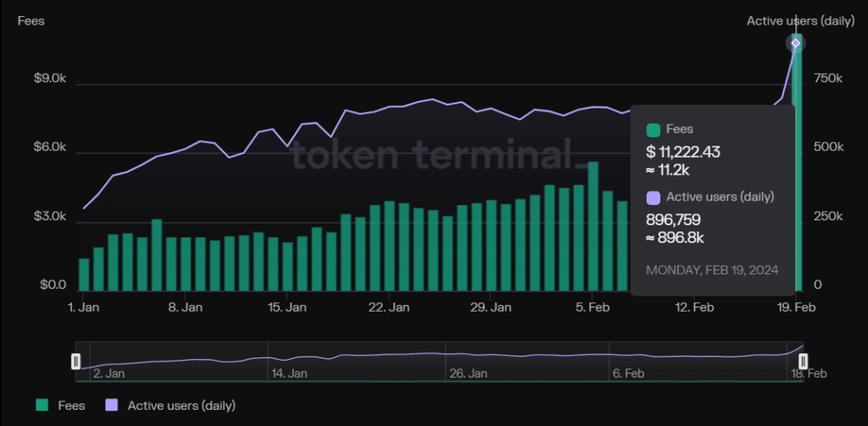The image size is (868, 426).
Task: Click the 5 Feb Fees bar peak
Action: (593, 226)
